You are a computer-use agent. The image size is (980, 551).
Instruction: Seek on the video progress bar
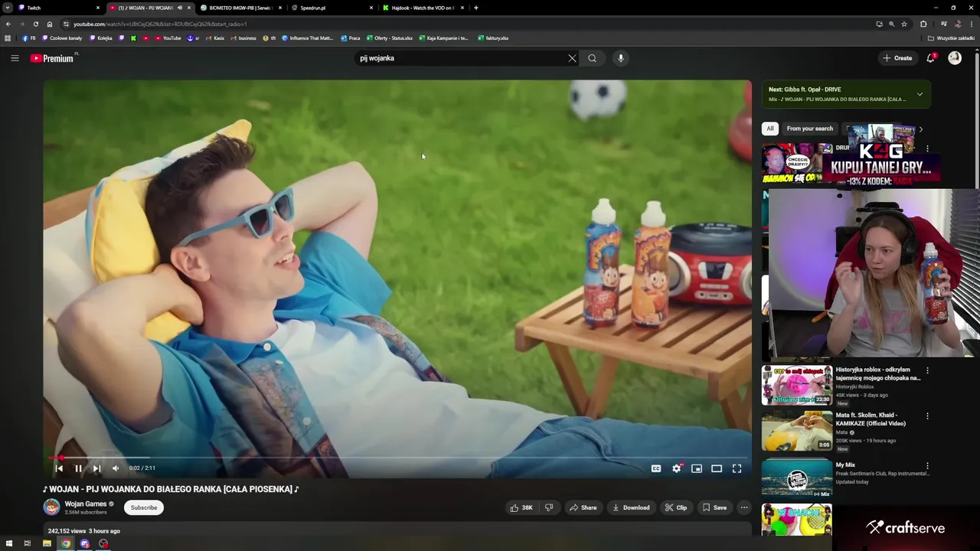[x=397, y=458]
